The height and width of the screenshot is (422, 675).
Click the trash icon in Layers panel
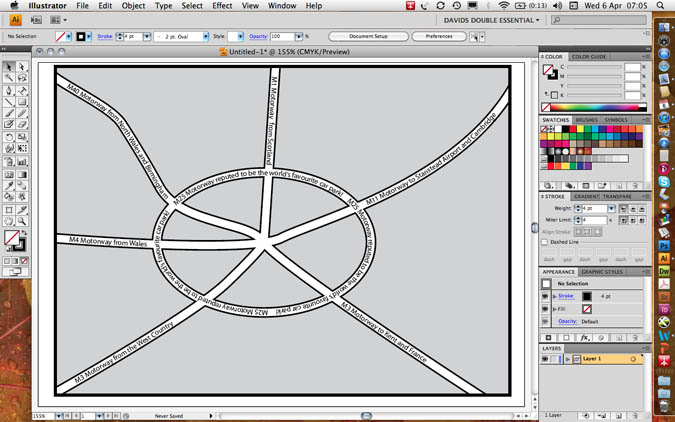coord(634,413)
